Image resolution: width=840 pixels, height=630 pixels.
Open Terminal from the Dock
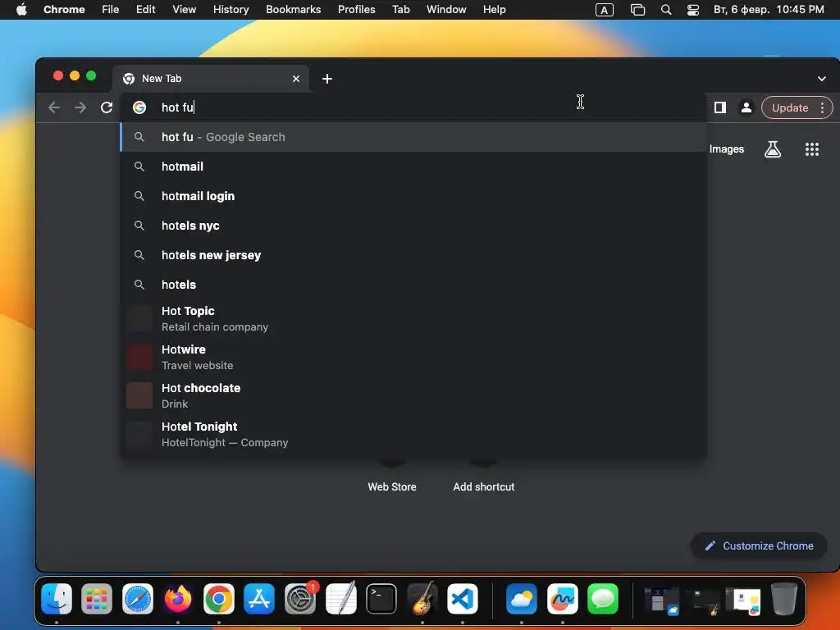[381, 598]
